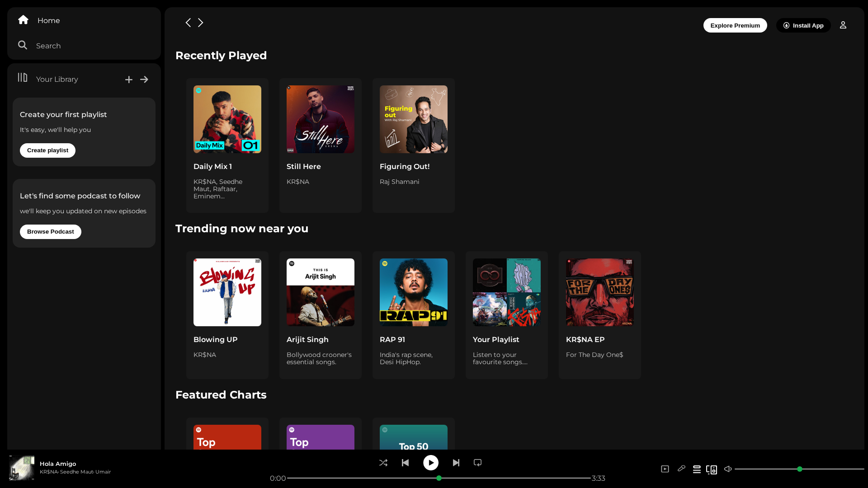The width and height of the screenshot is (868, 488).
Task: Open the Blowing UP album cover
Action: [x=227, y=292]
